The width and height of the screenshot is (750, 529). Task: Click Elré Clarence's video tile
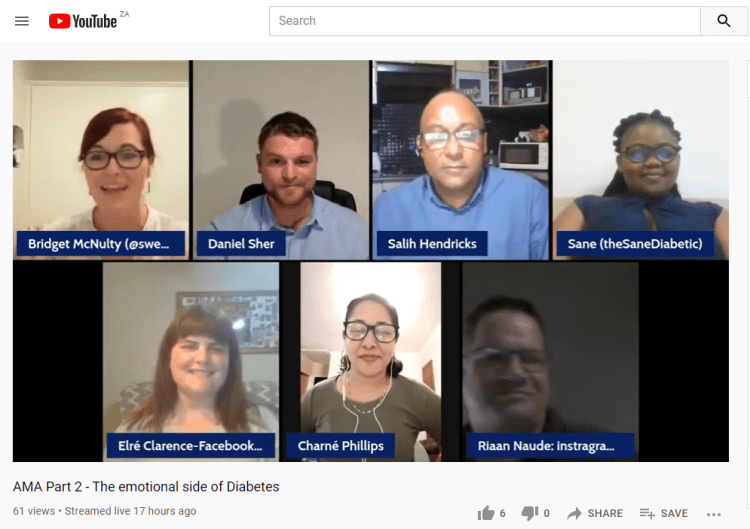coord(191,362)
